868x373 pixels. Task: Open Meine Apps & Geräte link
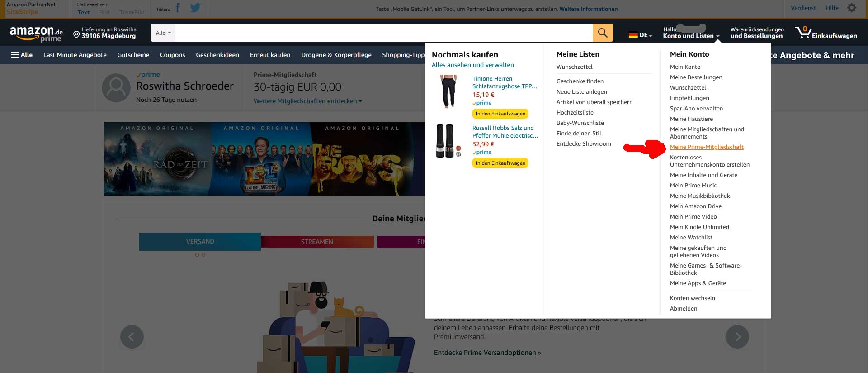coord(698,283)
